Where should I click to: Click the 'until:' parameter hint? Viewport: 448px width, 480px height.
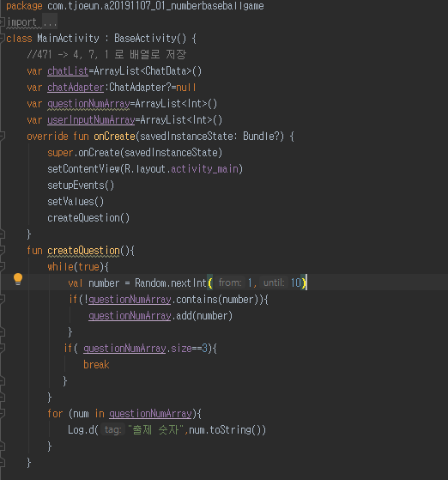click(x=274, y=283)
